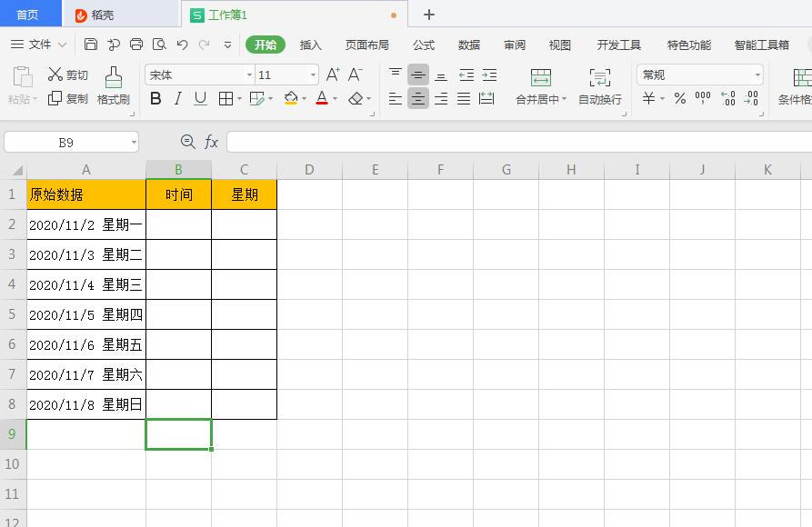
Task: Click the fx insert function icon
Action: coord(212,142)
